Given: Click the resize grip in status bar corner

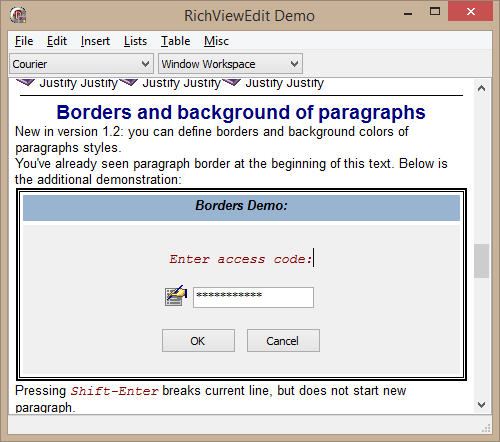Looking at the screenshot, I should [x=486, y=429].
